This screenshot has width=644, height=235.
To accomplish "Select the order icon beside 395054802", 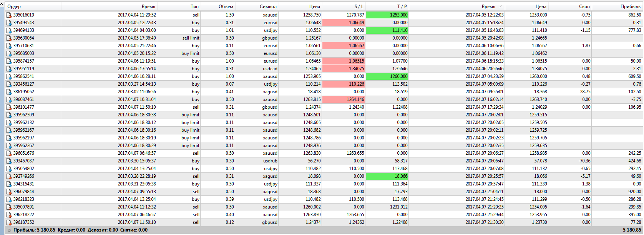I will (8, 169).
